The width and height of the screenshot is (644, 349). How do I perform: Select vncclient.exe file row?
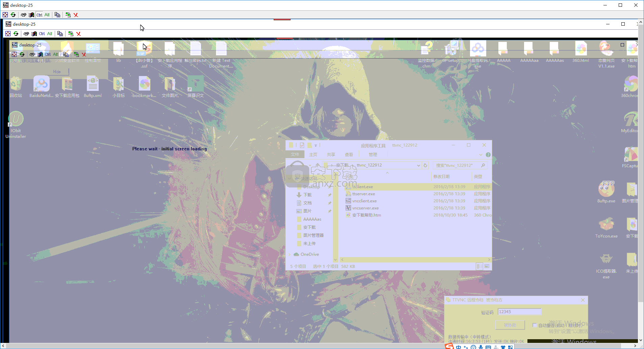point(418,201)
